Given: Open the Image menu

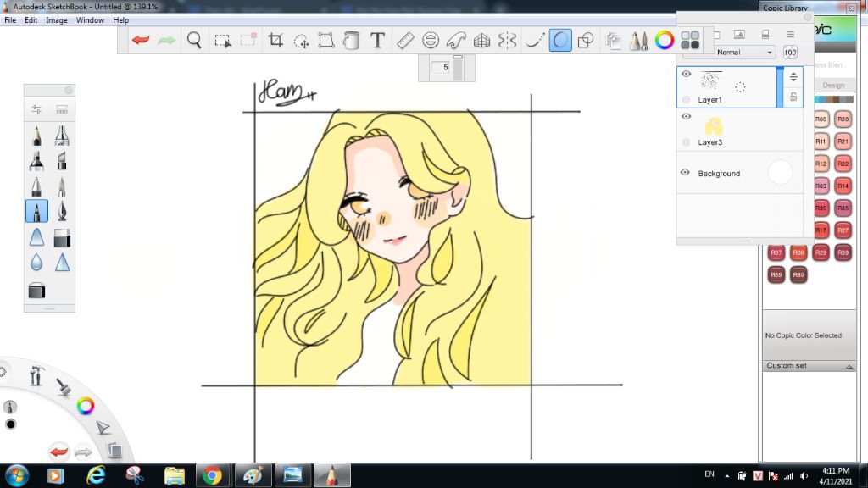Looking at the screenshot, I should click(x=57, y=20).
